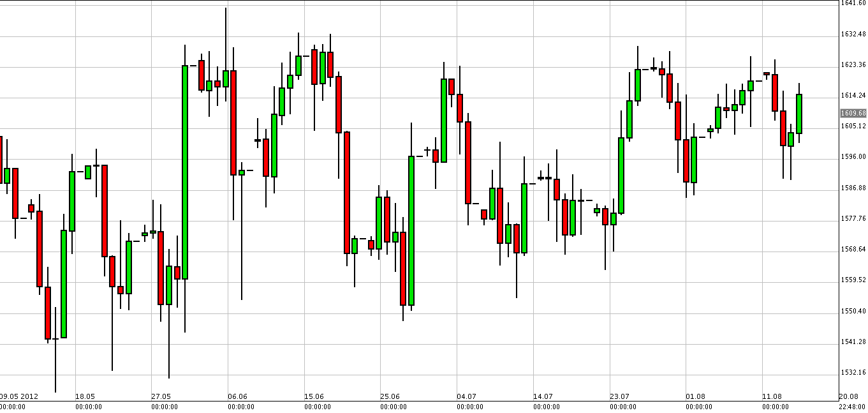868x413 pixels.
Task: Click the 1577.76 price axis label
Action: (853, 218)
